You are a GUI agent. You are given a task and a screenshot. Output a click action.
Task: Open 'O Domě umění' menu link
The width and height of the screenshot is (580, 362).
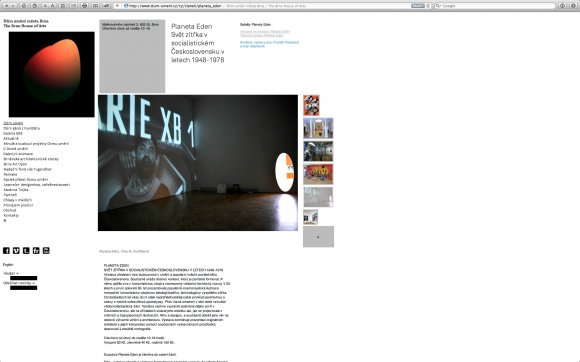click(x=16, y=149)
